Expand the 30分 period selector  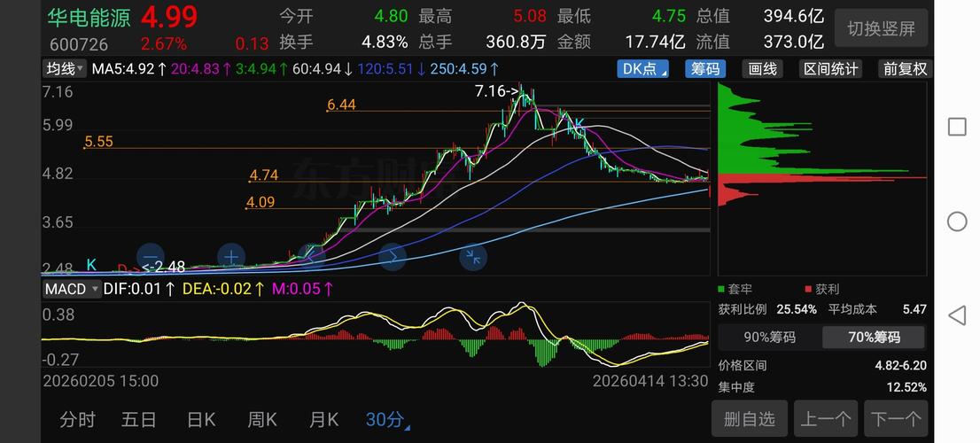pos(387,419)
